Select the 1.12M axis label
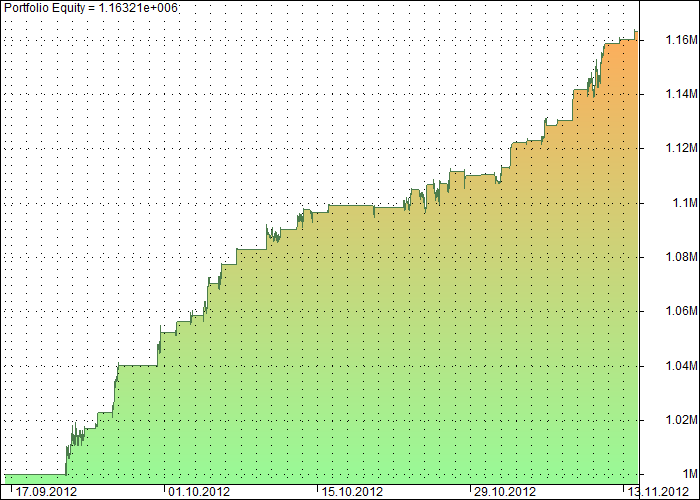 tap(681, 148)
